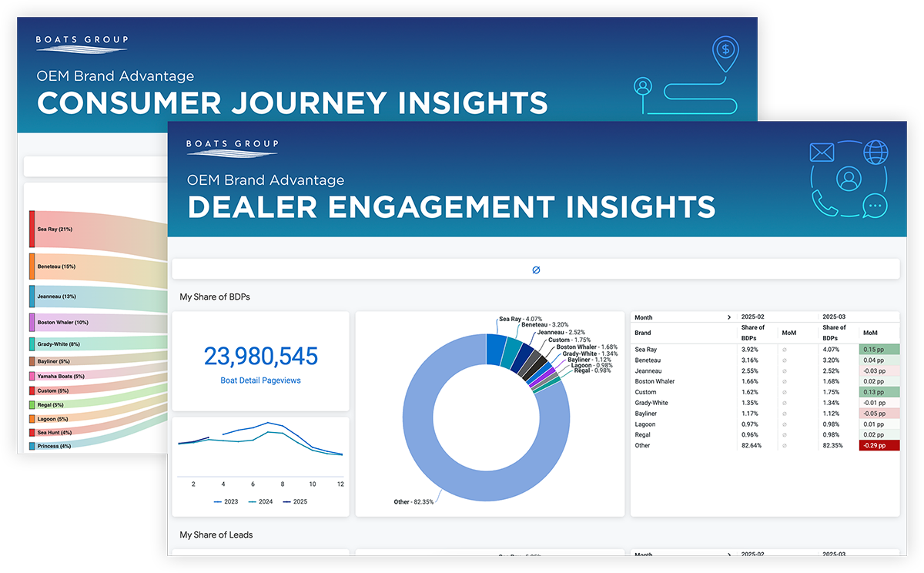Click the Boston Whaler row in brand table

[765, 381]
